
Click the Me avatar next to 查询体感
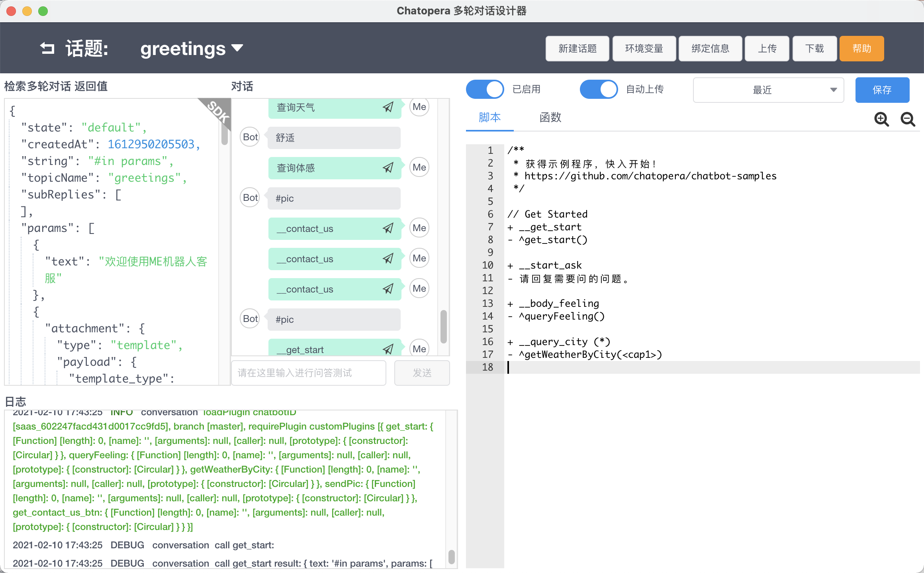[x=419, y=167]
